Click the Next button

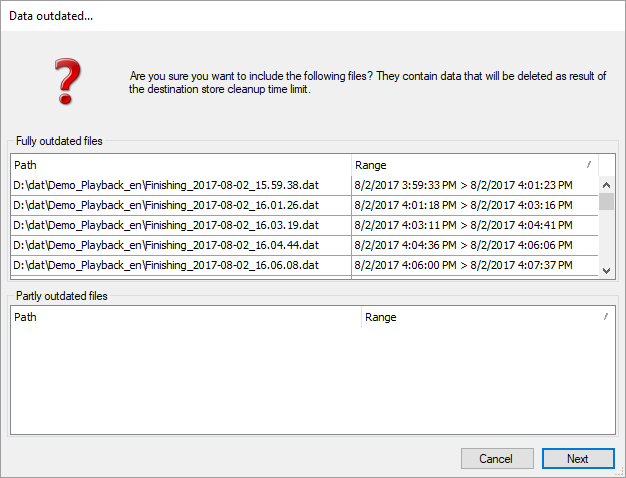point(577,458)
